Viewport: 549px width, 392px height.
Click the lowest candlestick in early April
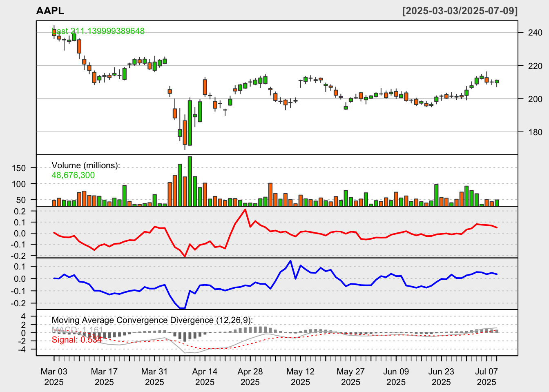pos(185,133)
